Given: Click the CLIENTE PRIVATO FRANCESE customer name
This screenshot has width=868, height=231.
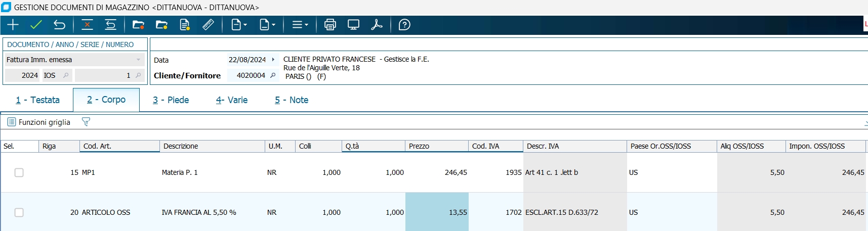Looking at the screenshot, I should (329, 59).
